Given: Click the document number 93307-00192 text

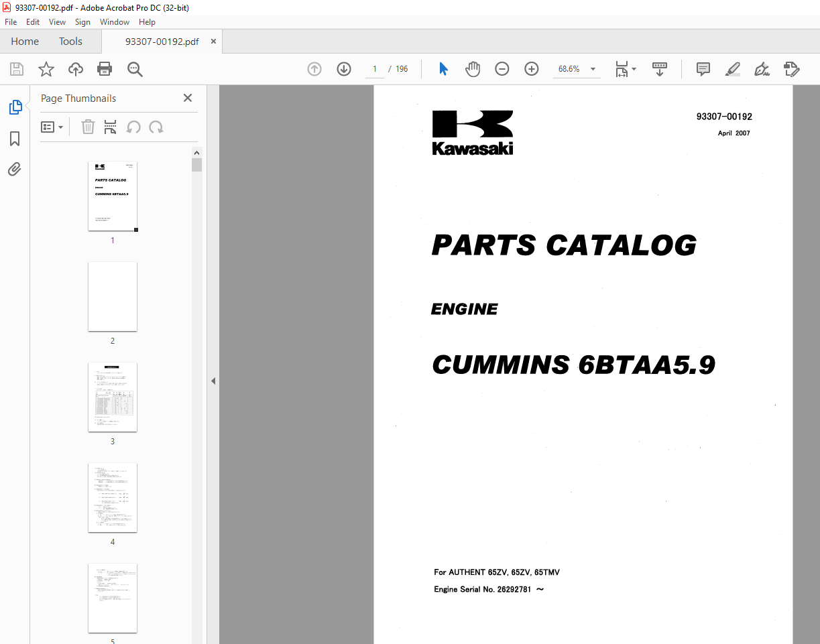Looking at the screenshot, I should 724,117.
